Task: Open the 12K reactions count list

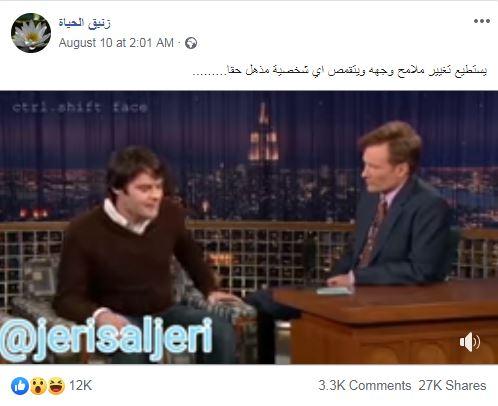Action: click(80, 386)
